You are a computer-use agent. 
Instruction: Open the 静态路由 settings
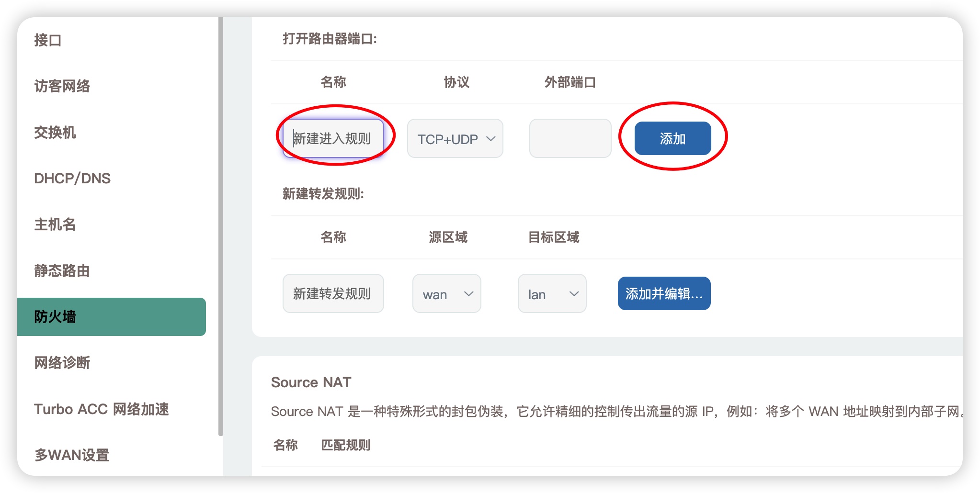coord(62,270)
